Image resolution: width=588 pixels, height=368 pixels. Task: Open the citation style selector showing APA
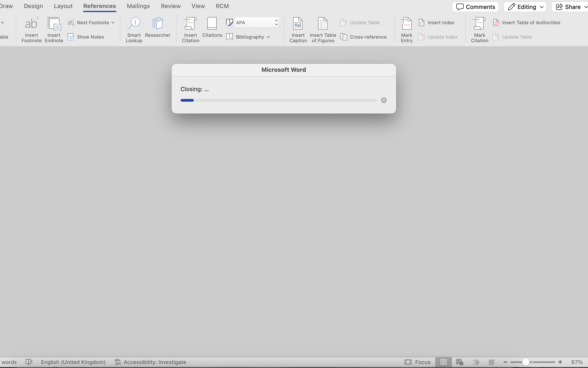pos(256,22)
